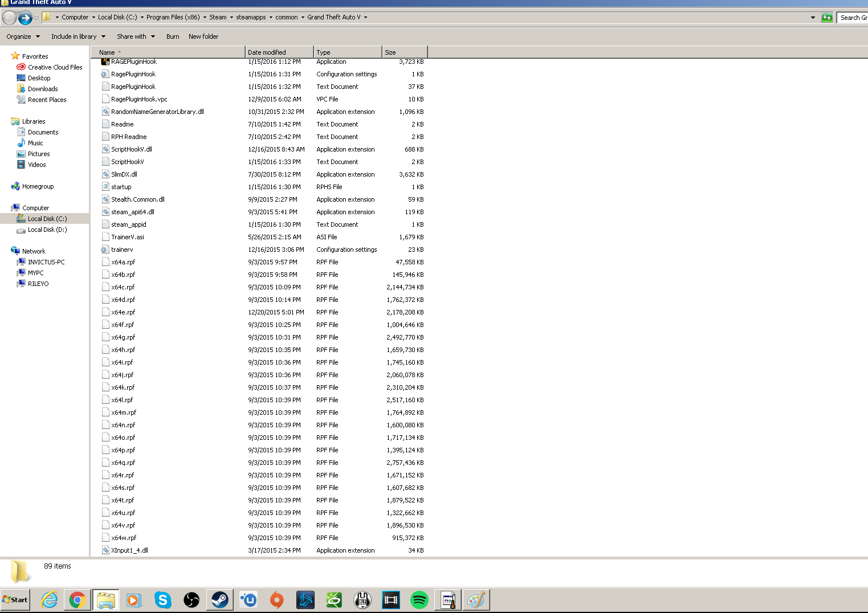Expand the dropdown arrow after common breadcrumb
This screenshot has width=868, height=613.
point(303,18)
